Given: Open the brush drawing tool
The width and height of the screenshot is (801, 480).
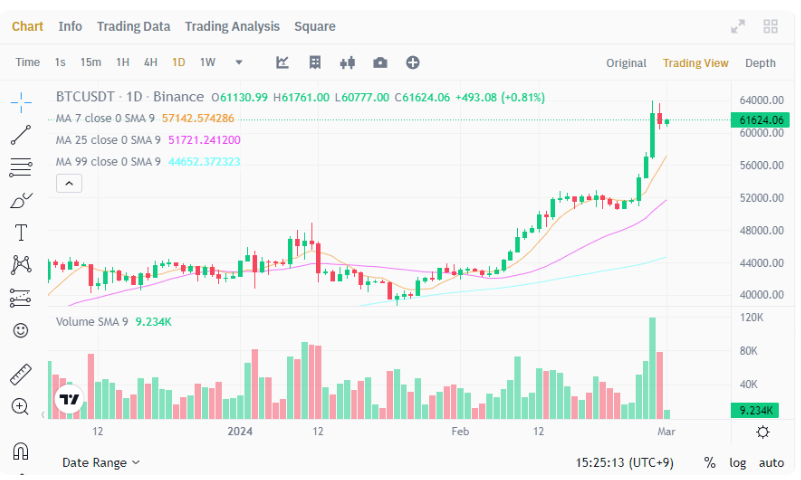Looking at the screenshot, I should 21,200.
